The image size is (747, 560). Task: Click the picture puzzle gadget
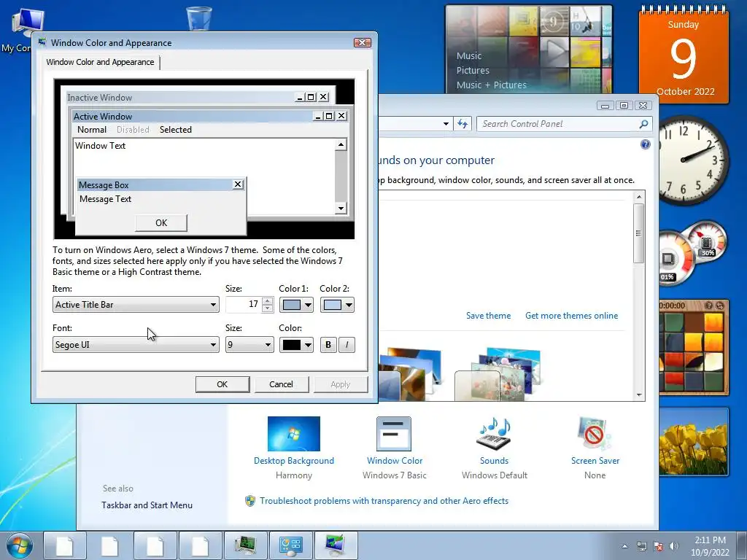[x=694, y=348]
